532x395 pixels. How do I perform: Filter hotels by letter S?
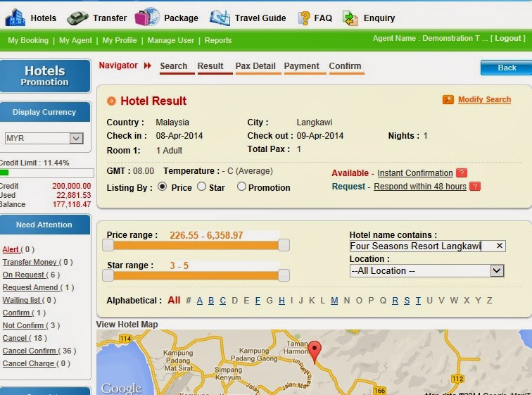(407, 301)
